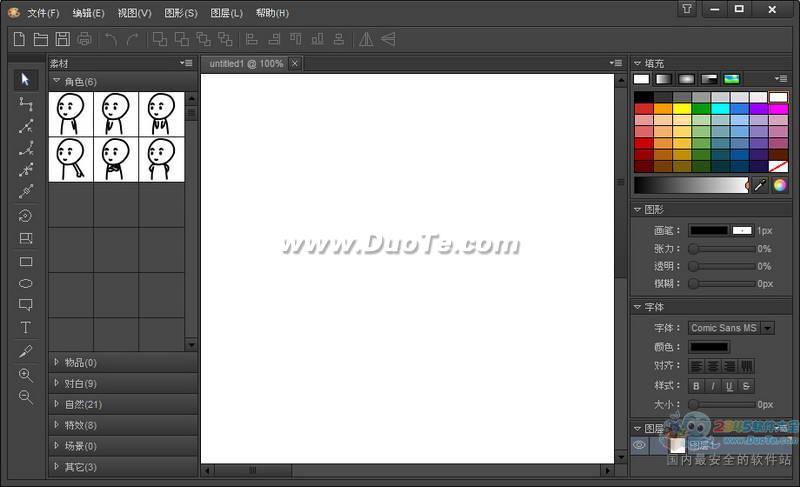Select the Text tool

26,328
